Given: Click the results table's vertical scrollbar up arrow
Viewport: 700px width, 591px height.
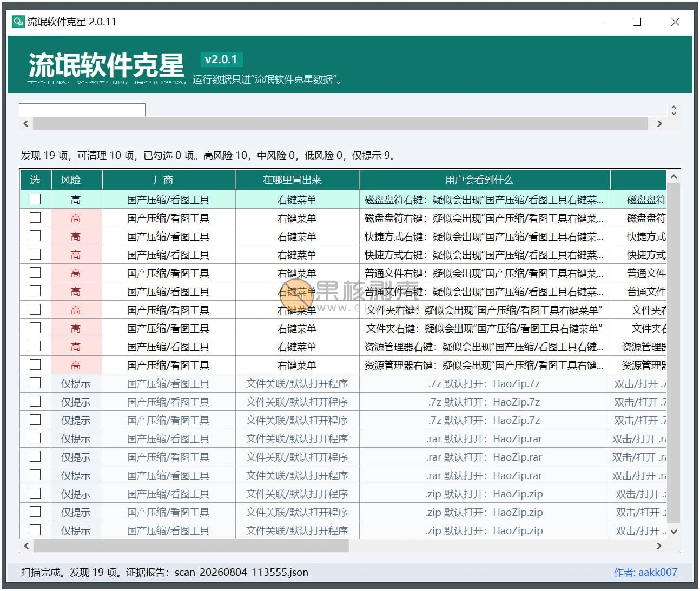Looking at the screenshot, I should click(673, 177).
